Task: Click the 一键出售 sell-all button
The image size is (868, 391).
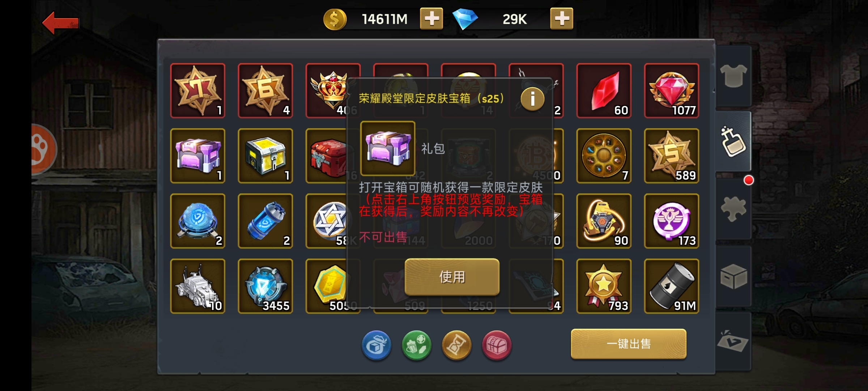Action: pos(629,344)
